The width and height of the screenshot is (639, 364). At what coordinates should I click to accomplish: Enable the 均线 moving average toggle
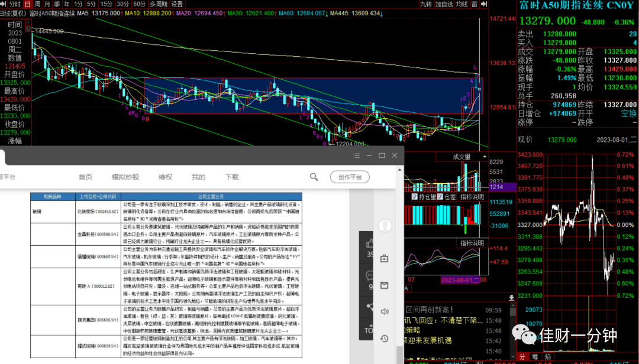pos(461,4)
